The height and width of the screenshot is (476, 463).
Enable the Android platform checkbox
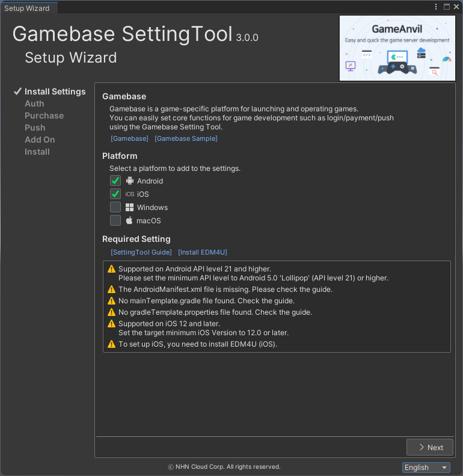point(115,181)
